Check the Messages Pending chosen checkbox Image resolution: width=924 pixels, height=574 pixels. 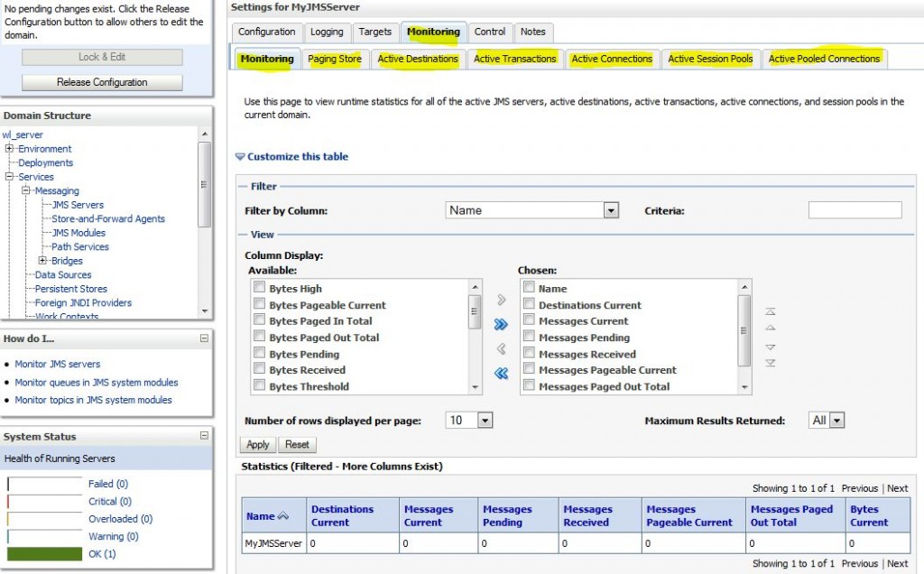529,336
